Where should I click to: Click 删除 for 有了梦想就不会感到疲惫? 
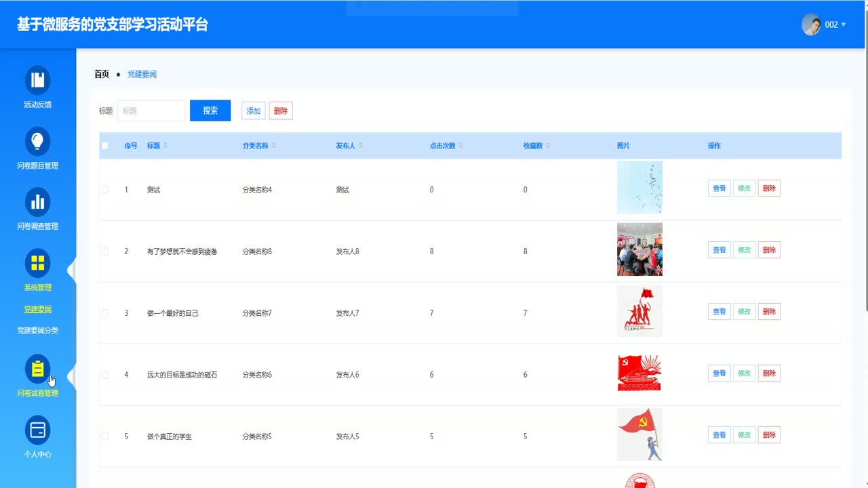769,250
